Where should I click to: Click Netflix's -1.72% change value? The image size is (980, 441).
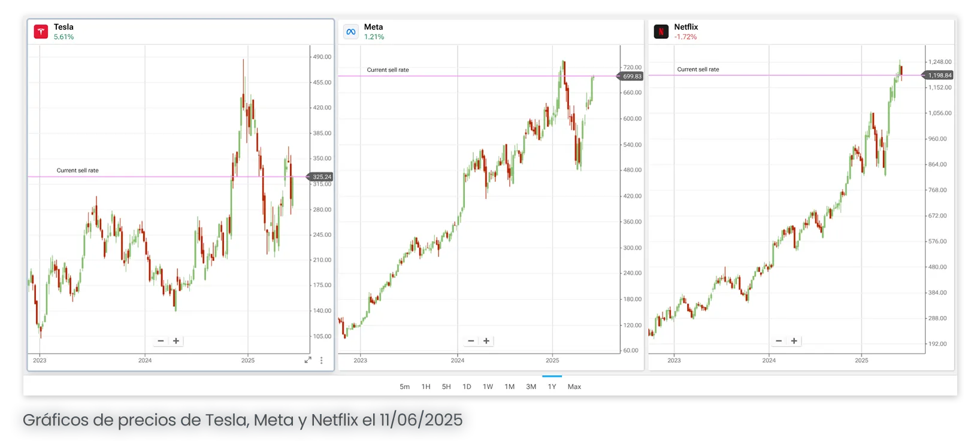[685, 37]
